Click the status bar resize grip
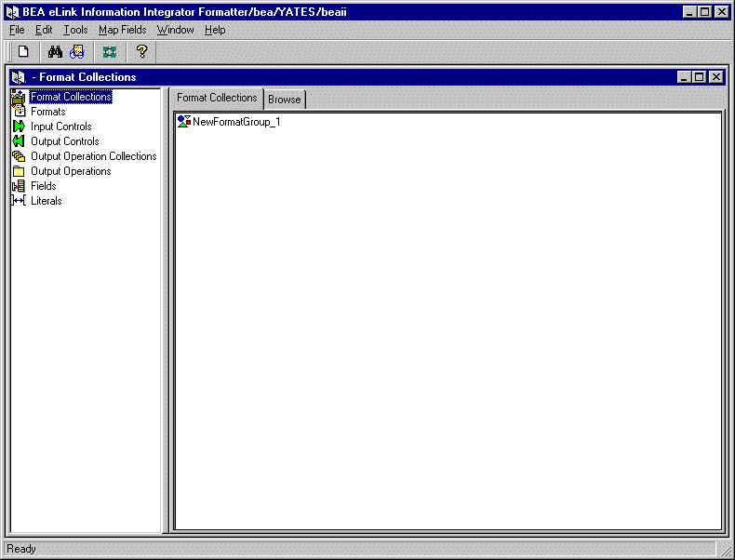Image resolution: width=735 pixels, height=560 pixels. tap(725, 550)
